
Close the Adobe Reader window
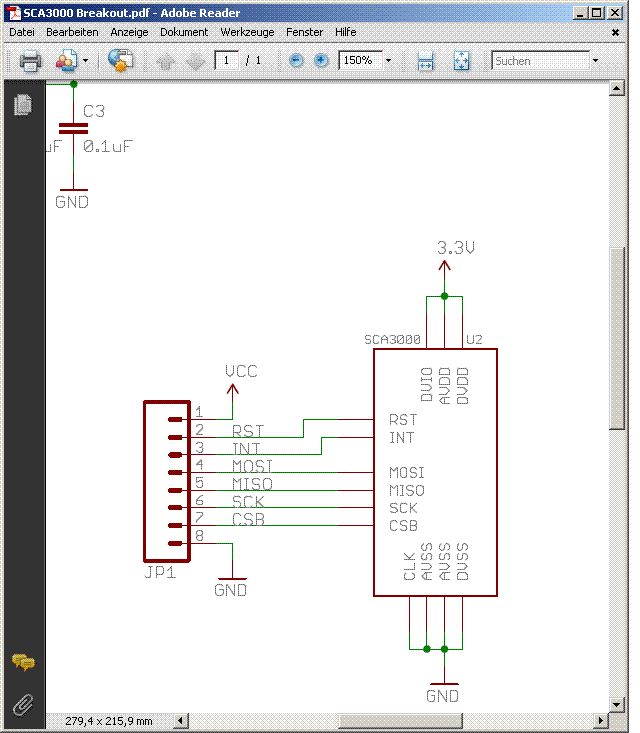615,13
